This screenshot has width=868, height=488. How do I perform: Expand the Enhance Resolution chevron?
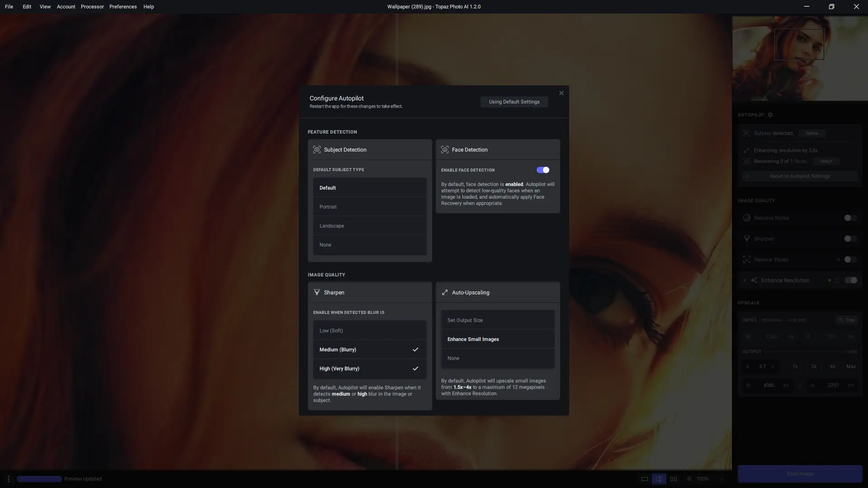click(x=744, y=280)
